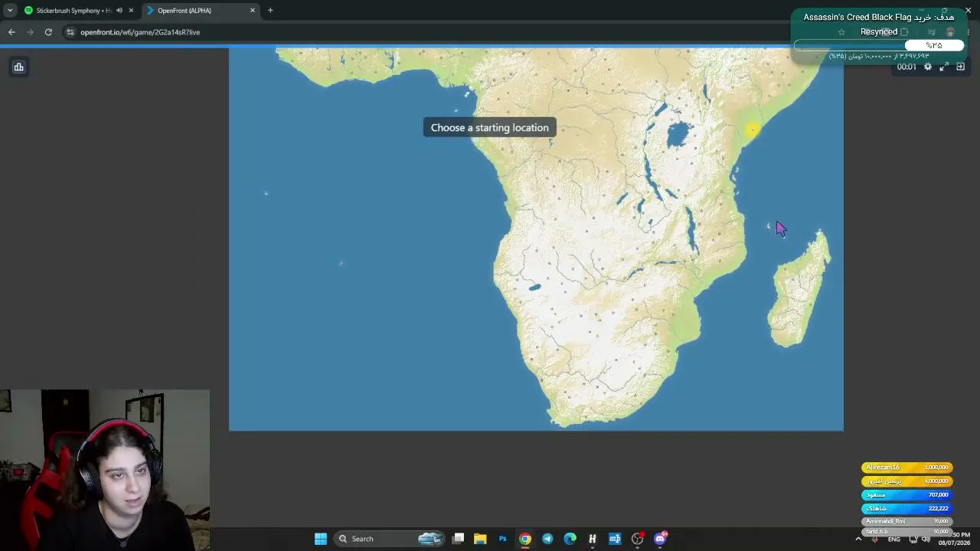The height and width of the screenshot is (551, 980).
Task: Select the OpenFront (ALPHA) tab
Action: click(x=201, y=11)
